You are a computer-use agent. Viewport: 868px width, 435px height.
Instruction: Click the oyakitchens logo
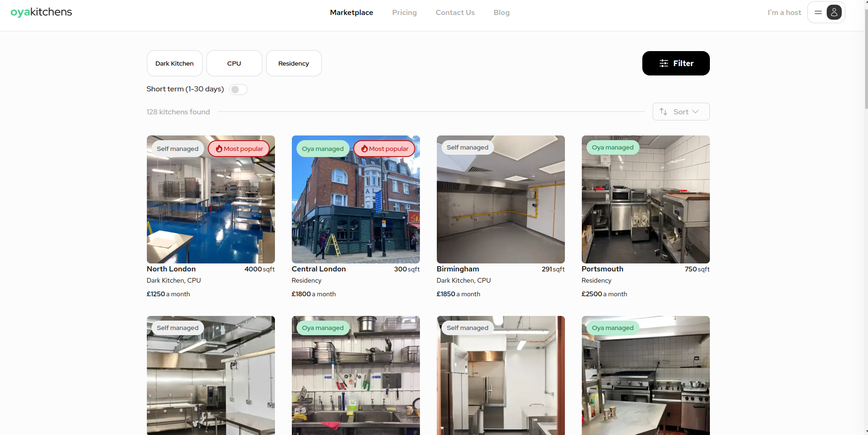tap(41, 12)
